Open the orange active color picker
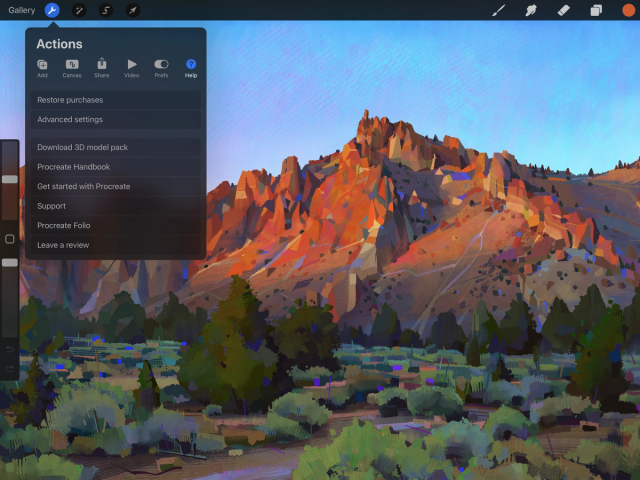 click(628, 10)
